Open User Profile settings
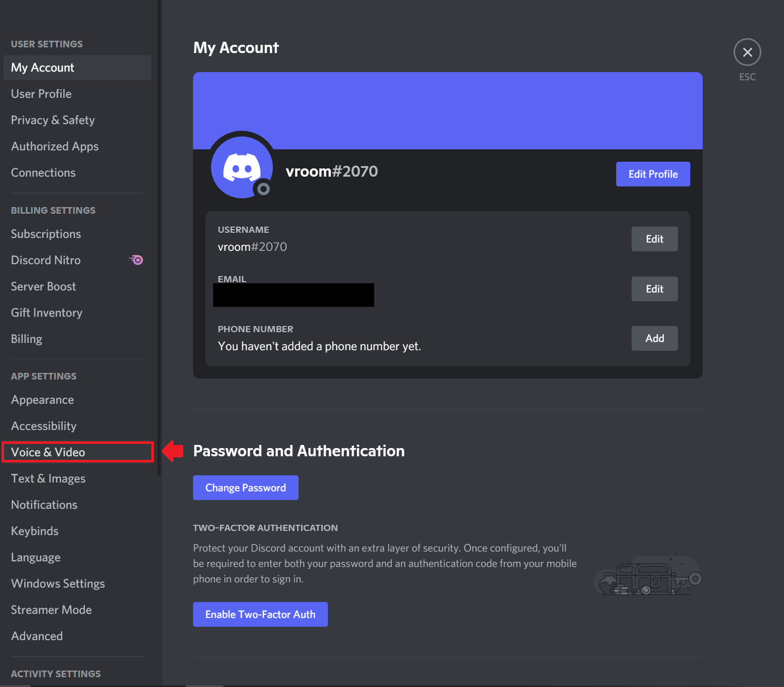The image size is (784, 687). click(x=77, y=94)
